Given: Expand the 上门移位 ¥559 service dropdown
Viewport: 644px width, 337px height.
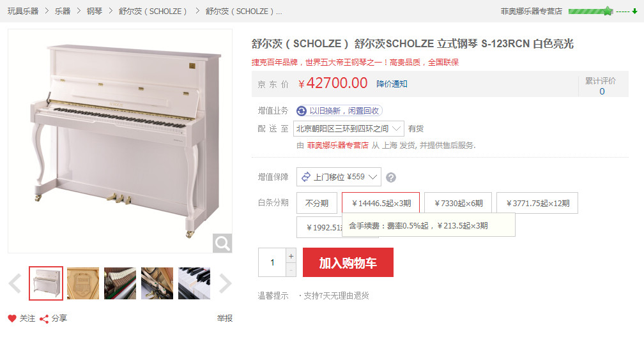Looking at the screenshot, I should coord(339,177).
